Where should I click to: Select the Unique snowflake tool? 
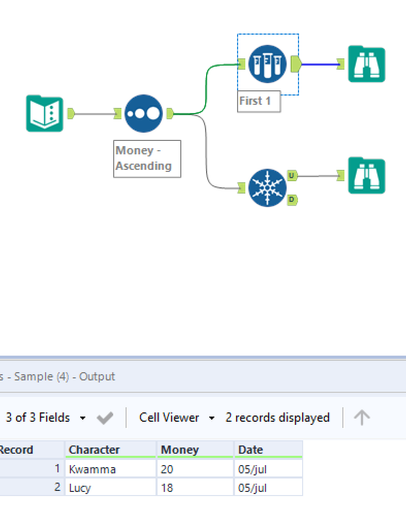[x=267, y=188]
